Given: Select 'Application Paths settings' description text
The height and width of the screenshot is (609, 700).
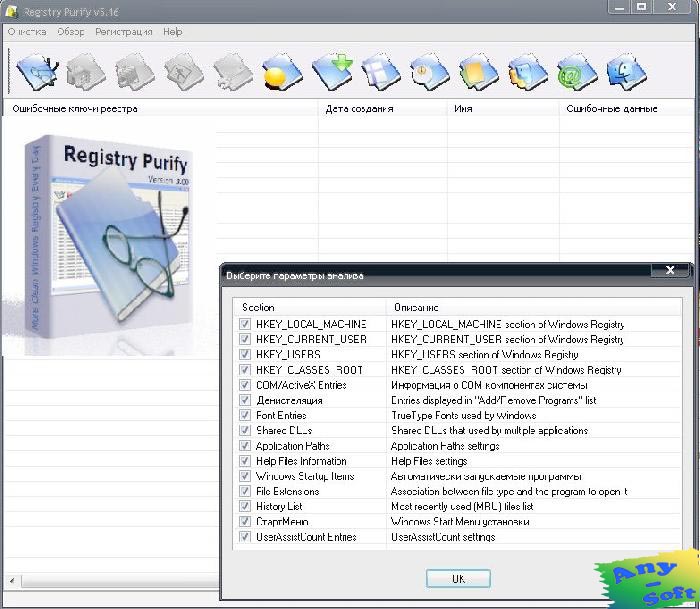Looking at the screenshot, I should [x=445, y=446].
